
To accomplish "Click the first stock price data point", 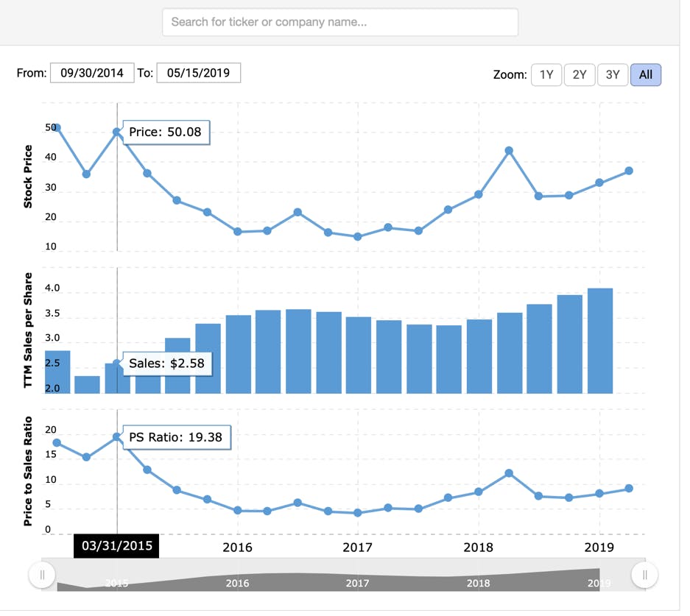I will pos(56,128).
